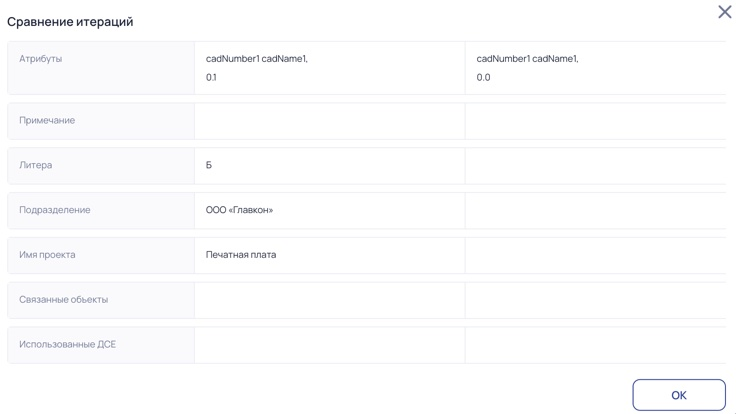Select the Литера row label

tap(36, 165)
